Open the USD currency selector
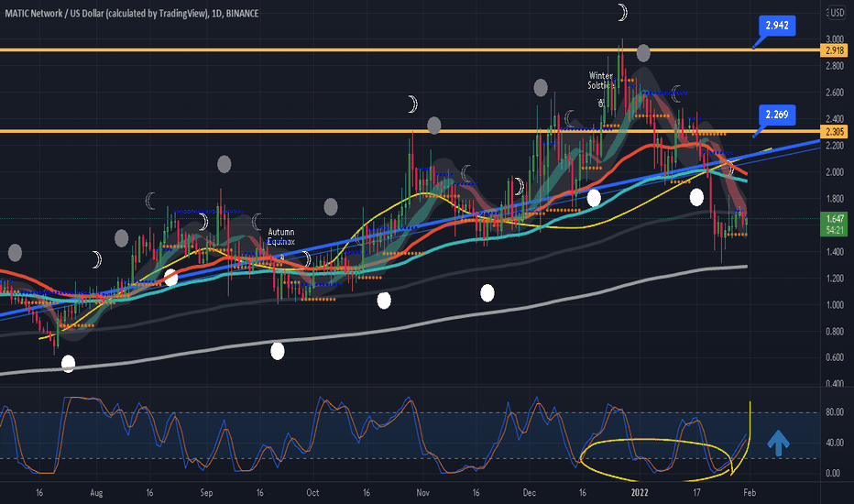Viewport: 854px width, 504px height. [836, 13]
